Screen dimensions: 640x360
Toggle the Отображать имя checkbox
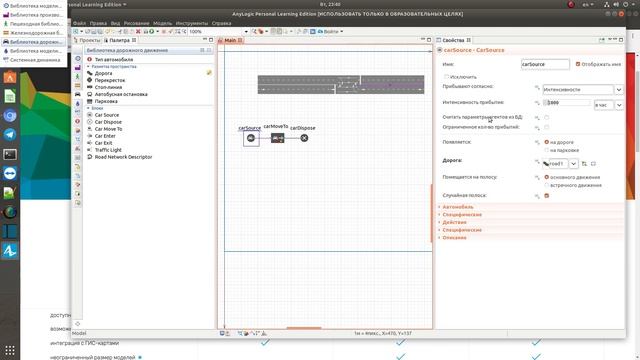[578, 64]
